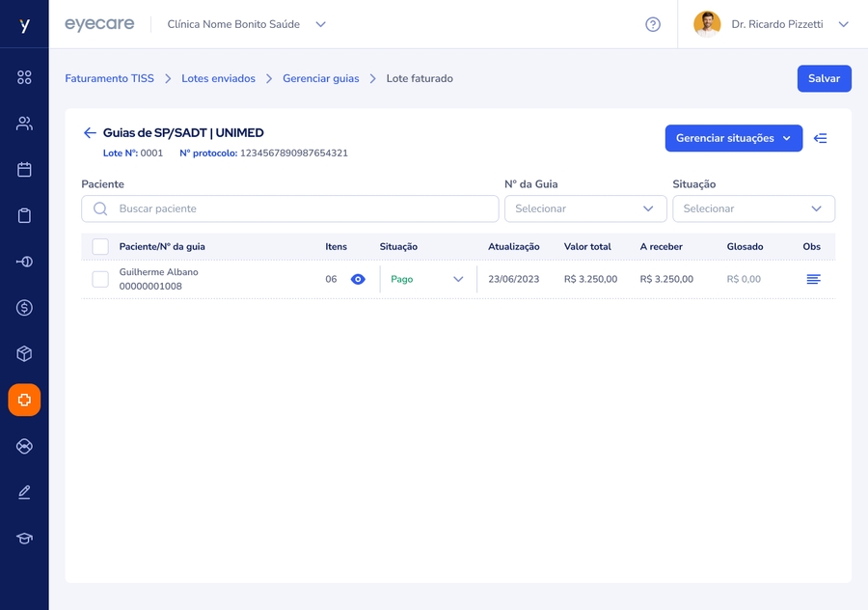Open the financial dollar icon in sidebar
The width and height of the screenshot is (868, 610).
[24, 308]
